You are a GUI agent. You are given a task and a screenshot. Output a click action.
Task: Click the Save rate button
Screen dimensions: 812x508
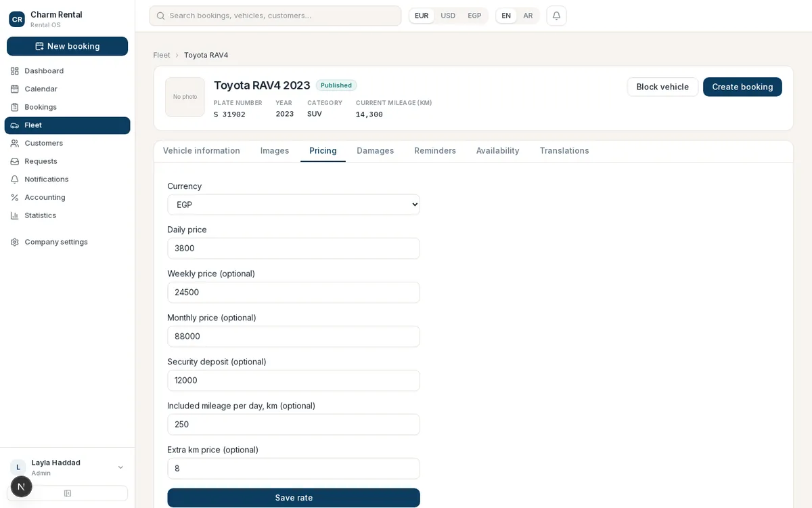294,498
